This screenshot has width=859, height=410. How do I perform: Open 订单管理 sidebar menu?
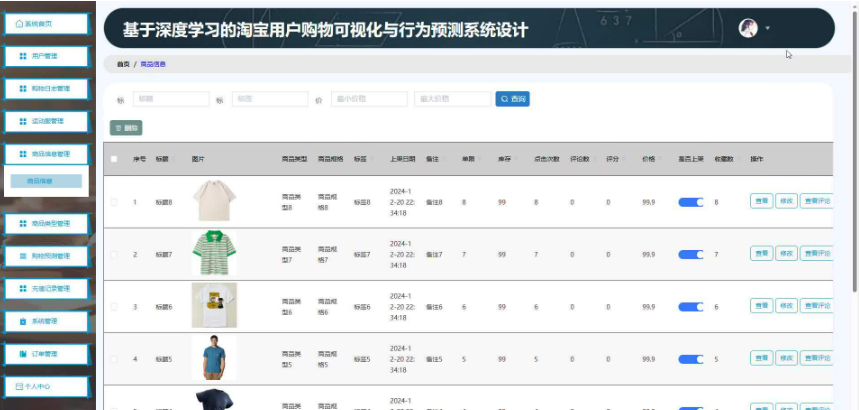(47, 354)
